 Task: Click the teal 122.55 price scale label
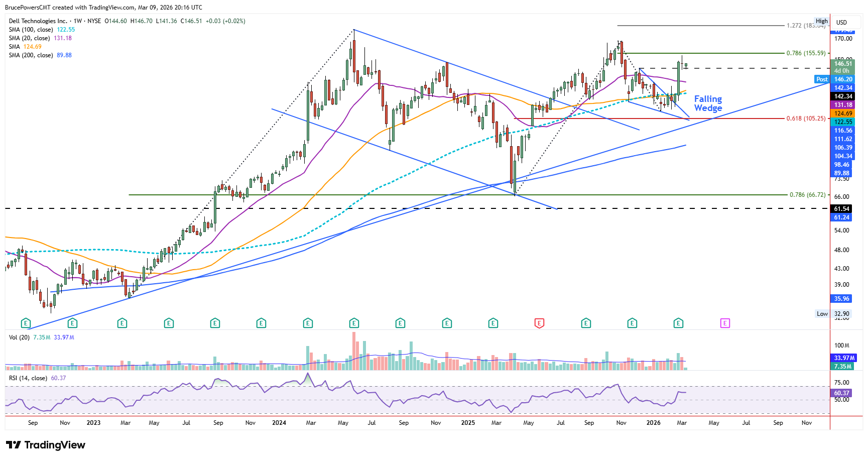pos(843,122)
